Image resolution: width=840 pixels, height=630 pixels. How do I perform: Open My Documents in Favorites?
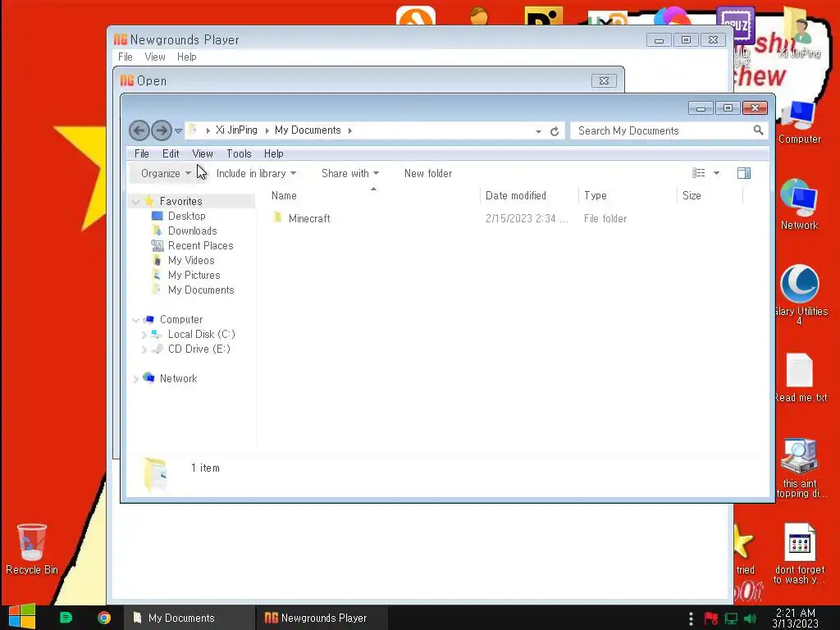click(201, 290)
